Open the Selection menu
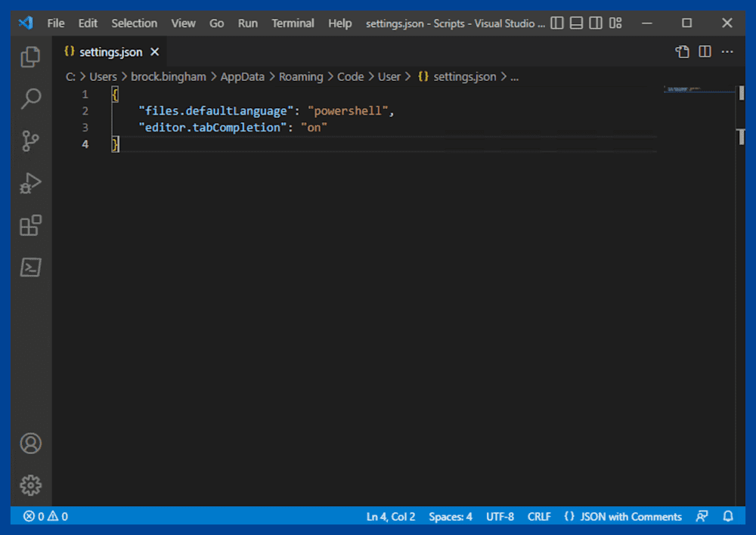The image size is (756, 535). [x=134, y=23]
